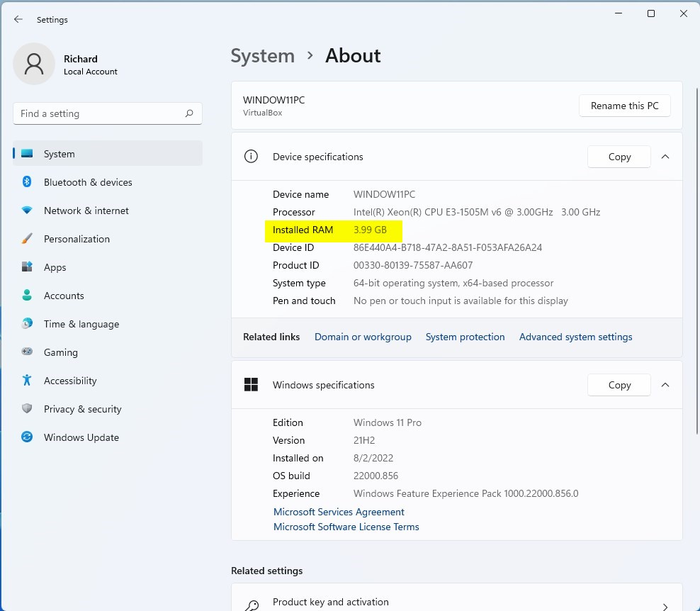This screenshot has width=700, height=611.
Task: Click the Accessibility figure icon
Action: tap(27, 381)
